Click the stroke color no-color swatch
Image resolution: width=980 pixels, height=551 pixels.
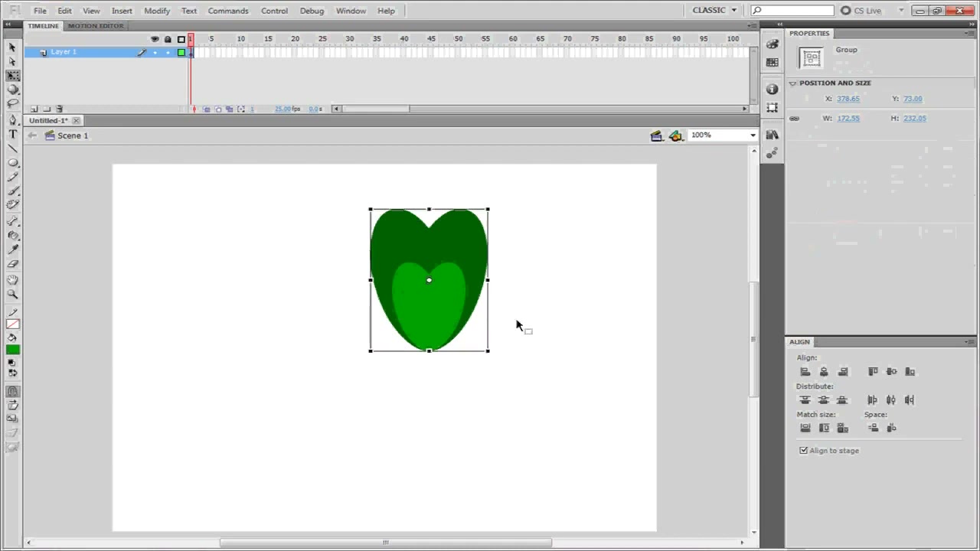tap(12, 324)
